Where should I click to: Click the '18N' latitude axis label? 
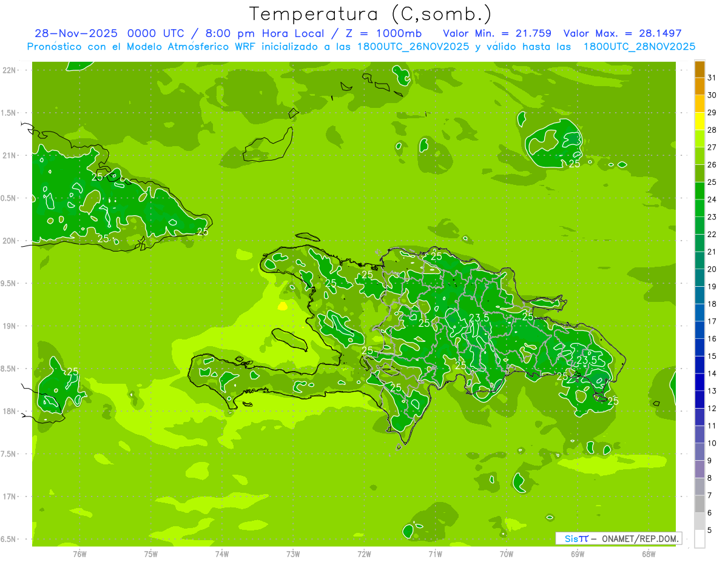(9, 411)
